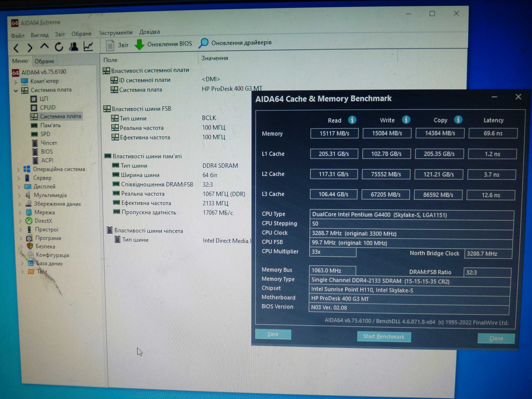
Task: Expand the DirectX tree node
Action: coord(20,221)
